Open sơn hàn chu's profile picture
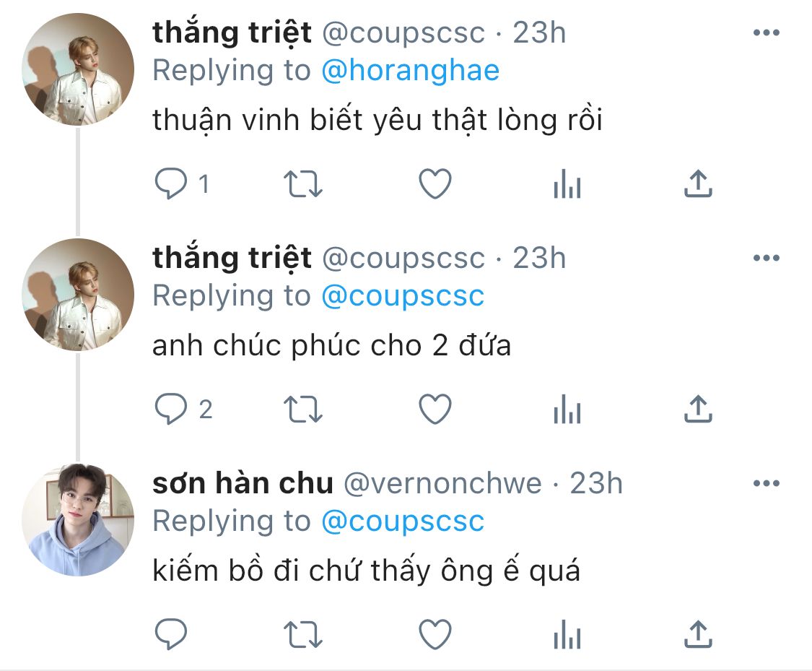Image resolution: width=812 pixels, height=671 pixels. coord(78,520)
